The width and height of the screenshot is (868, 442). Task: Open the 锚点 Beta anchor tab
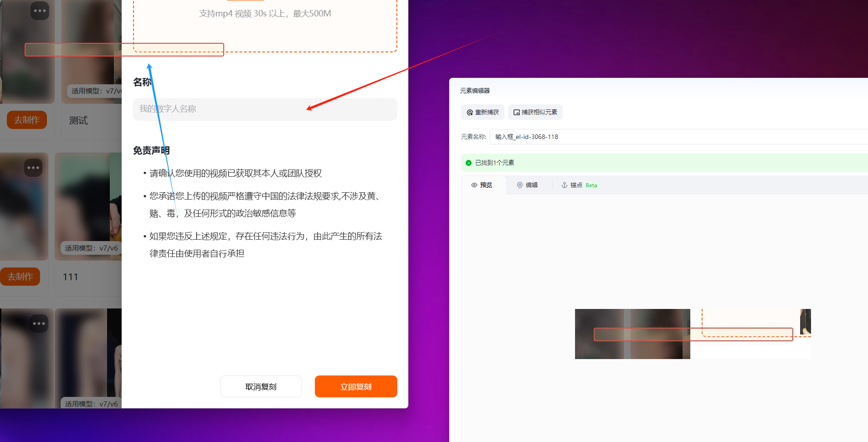(x=579, y=185)
